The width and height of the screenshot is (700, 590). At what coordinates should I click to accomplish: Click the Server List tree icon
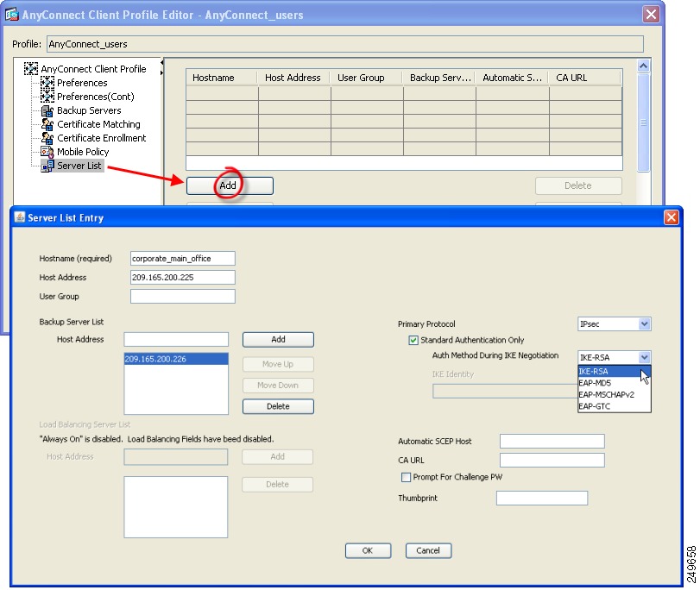point(47,166)
